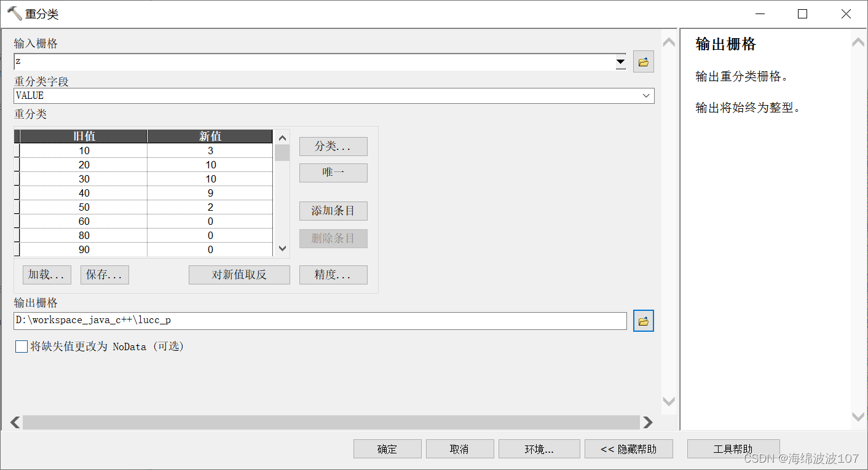Click the hammer tool icon in title bar
The height and width of the screenshot is (470, 868).
click(x=14, y=14)
